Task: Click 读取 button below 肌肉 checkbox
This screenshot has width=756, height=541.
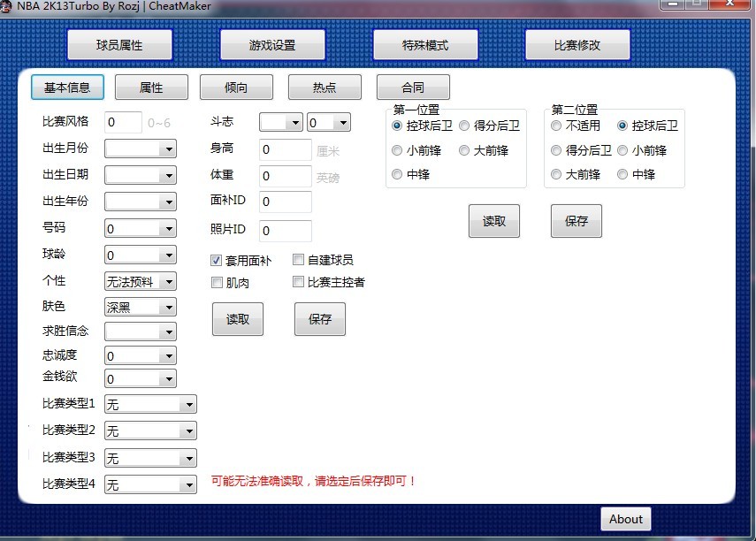Action: (x=238, y=319)
